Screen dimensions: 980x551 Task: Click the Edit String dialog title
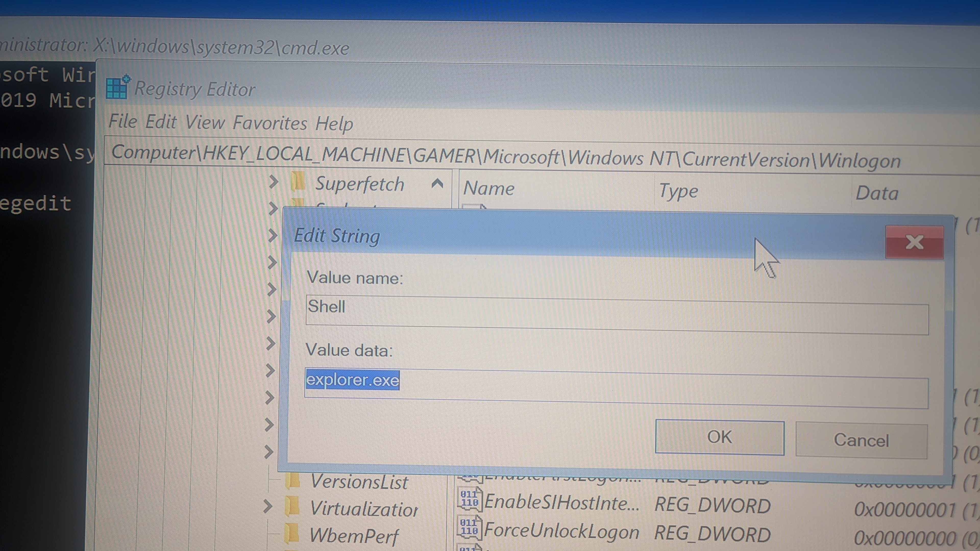pos(337,236)
